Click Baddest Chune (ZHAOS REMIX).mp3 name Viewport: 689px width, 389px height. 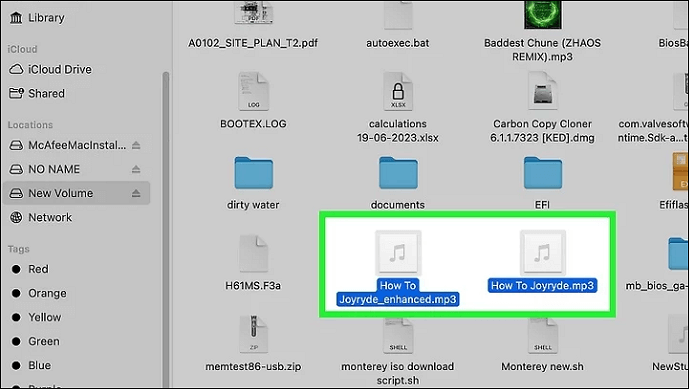point(543,50)
